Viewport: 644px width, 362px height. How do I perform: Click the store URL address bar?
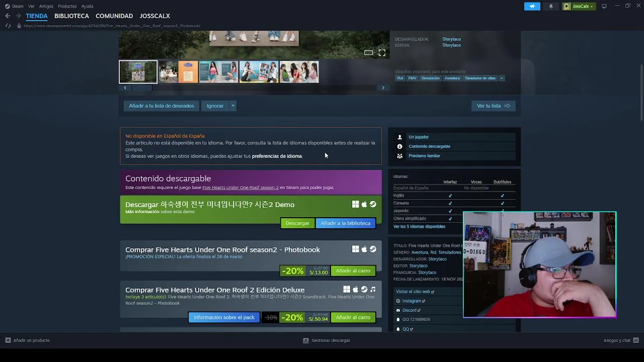(x=112, y=26)
